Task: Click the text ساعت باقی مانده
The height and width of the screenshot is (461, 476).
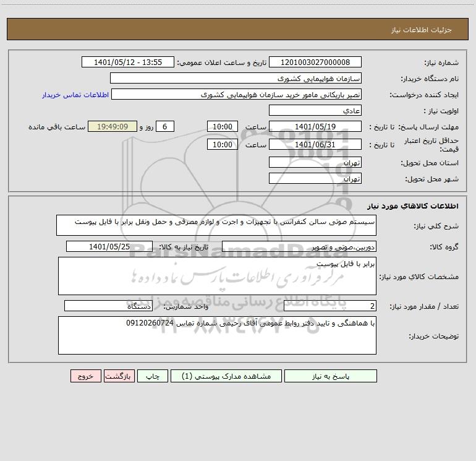Action: [57, 127]
